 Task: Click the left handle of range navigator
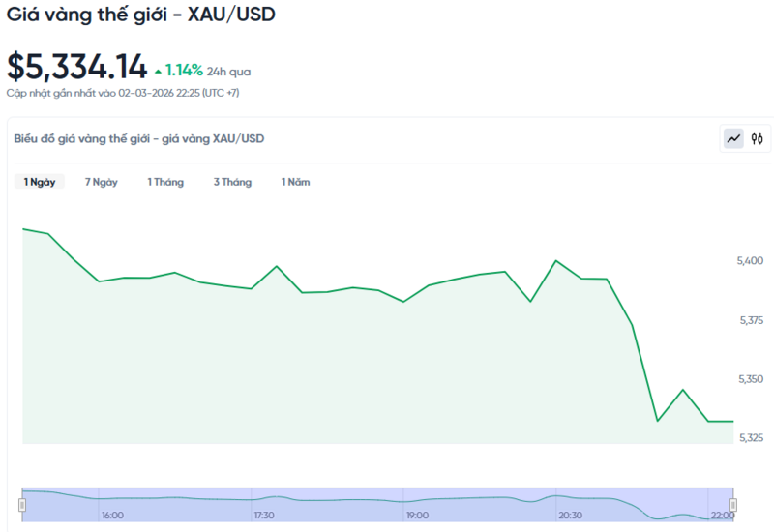[22, 504]
